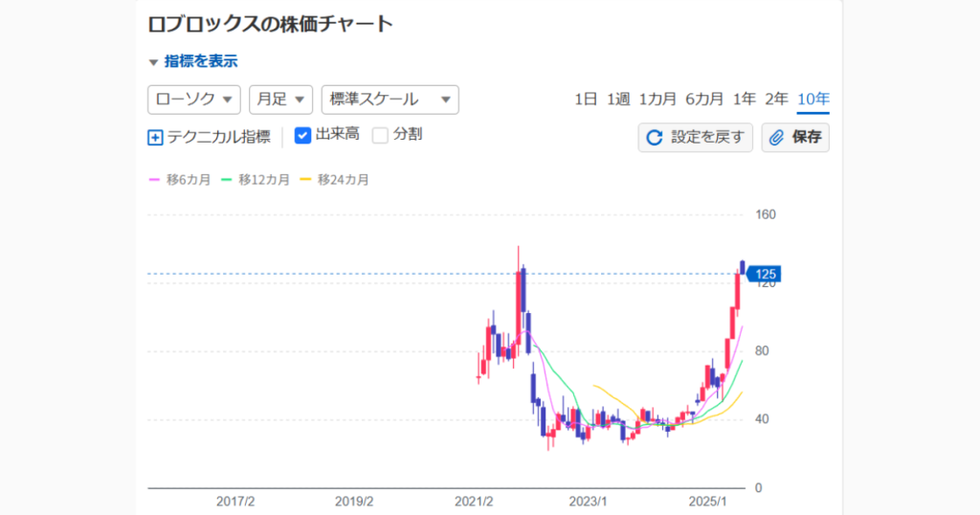Screen dimensions: 980x515
Task: Select the 6カ月 range tab
Action: point(704,100)
